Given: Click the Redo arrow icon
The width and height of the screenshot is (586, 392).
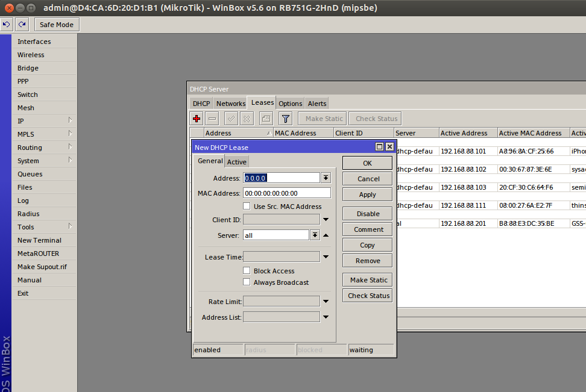Looking at the screenshot, I should click(x=22, y=25).
